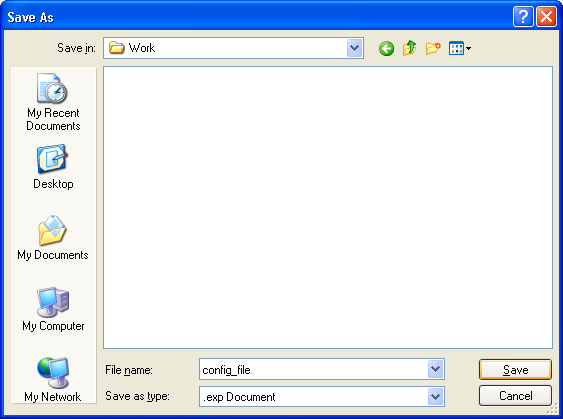Click the Cancel button
The height and width of the screenshot is (419, 563).
coord(515,396)
